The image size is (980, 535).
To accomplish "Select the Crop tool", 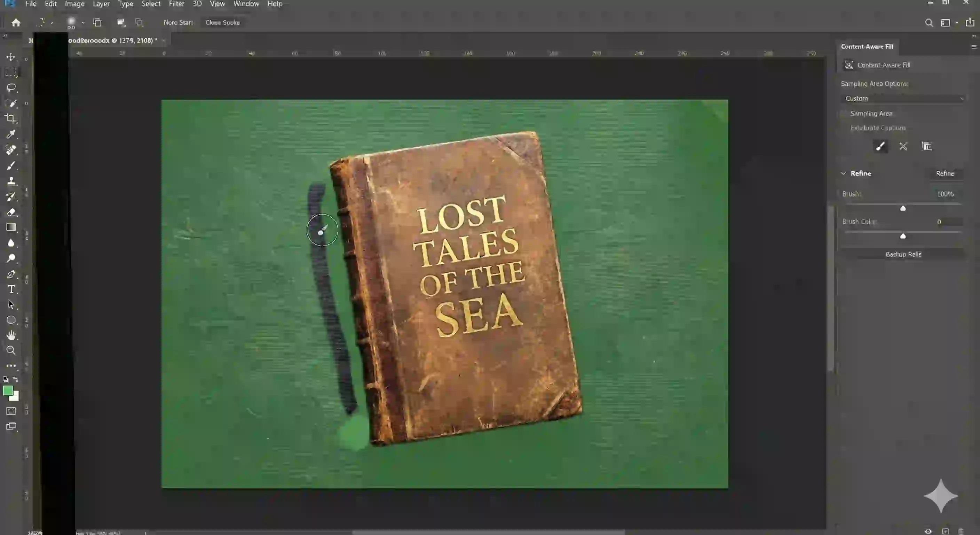I will [x=11, y=118].
